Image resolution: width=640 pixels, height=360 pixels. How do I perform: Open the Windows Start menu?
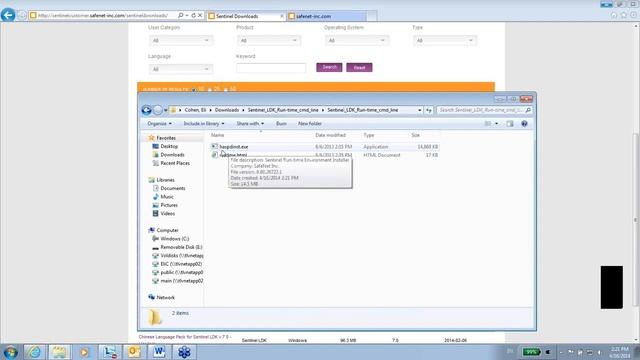point(10,352)
